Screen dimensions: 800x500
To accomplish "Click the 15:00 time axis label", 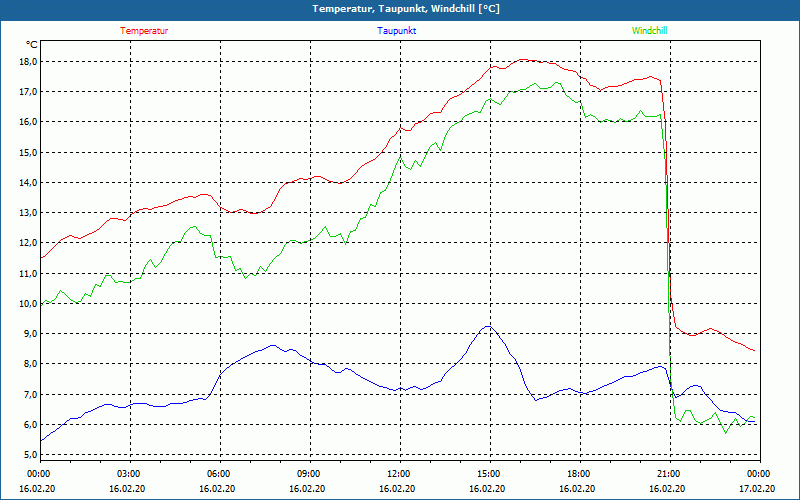I will click(490, 474).
